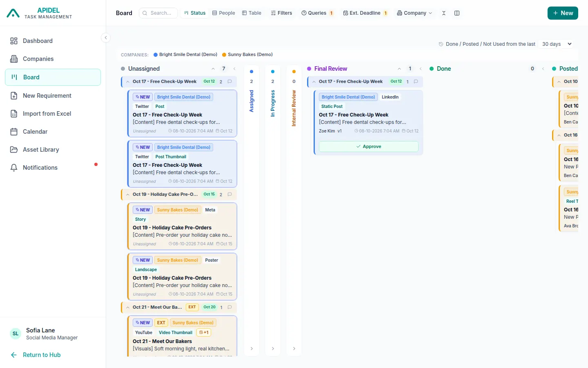The width and height of the screenshot is (588, 368).
Task: Open Asset Library from the sidebar
Action: coord(53,150)
